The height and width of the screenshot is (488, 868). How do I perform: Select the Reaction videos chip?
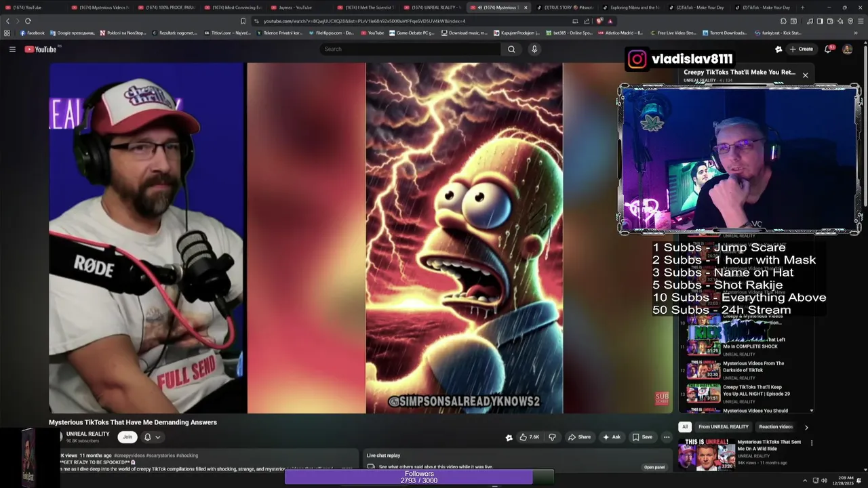tap(776, 427)
